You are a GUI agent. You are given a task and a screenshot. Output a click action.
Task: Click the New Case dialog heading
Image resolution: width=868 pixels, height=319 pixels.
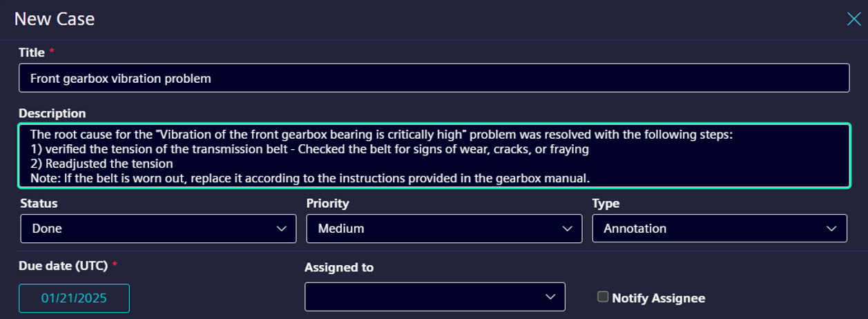55,19
